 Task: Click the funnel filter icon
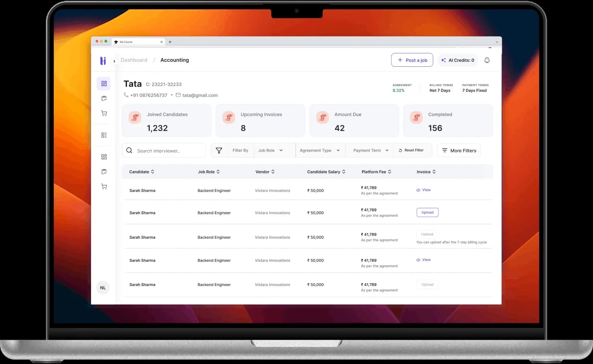219,150
